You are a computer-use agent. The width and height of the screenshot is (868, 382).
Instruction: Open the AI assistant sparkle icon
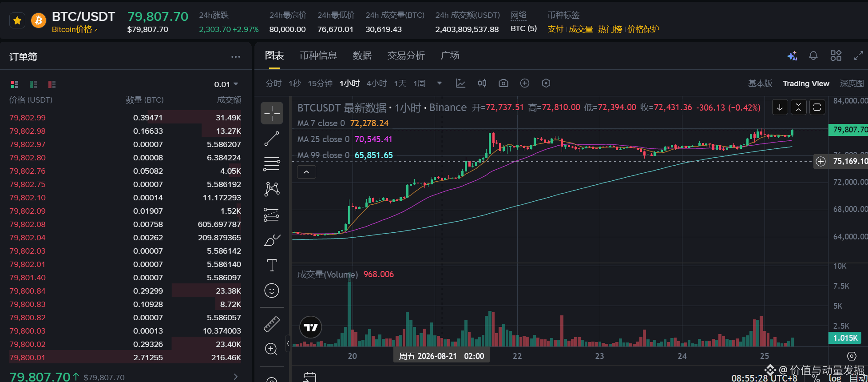(x=792, y=56)
